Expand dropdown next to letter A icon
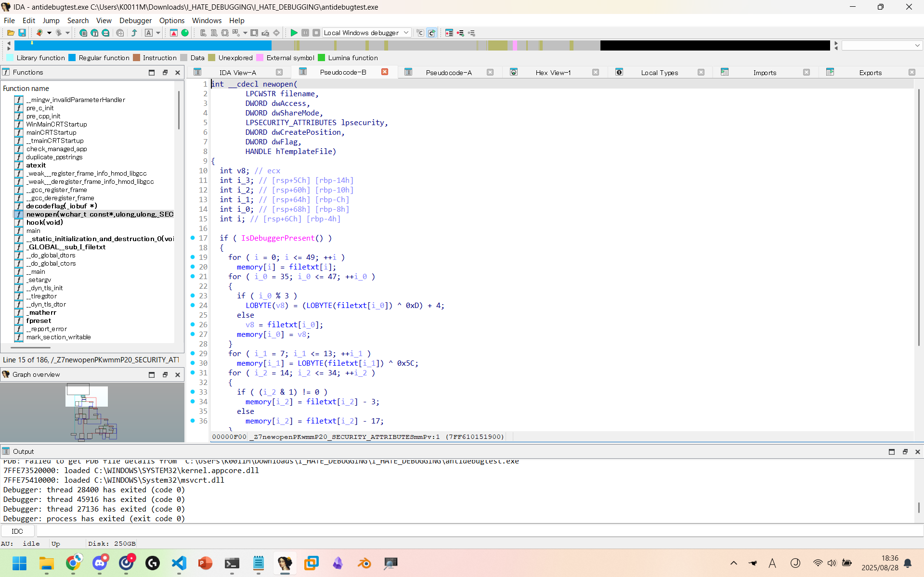Viewport: 924px width, 577px height. [158, 33]
